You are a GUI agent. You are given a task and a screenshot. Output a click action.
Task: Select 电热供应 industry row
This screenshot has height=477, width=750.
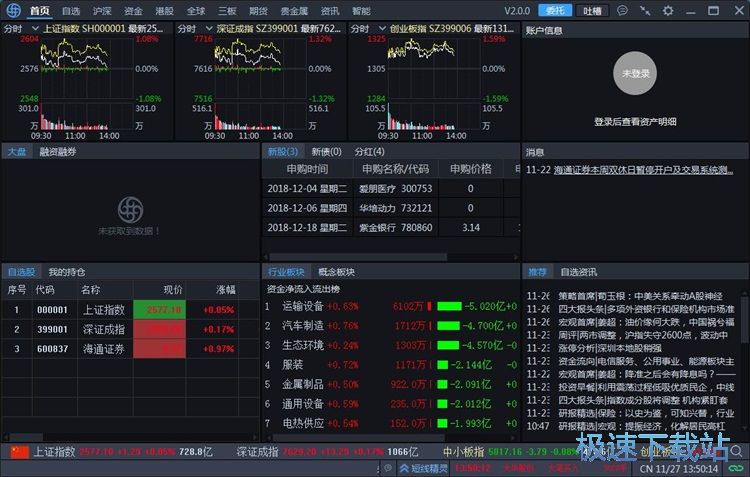391,423
